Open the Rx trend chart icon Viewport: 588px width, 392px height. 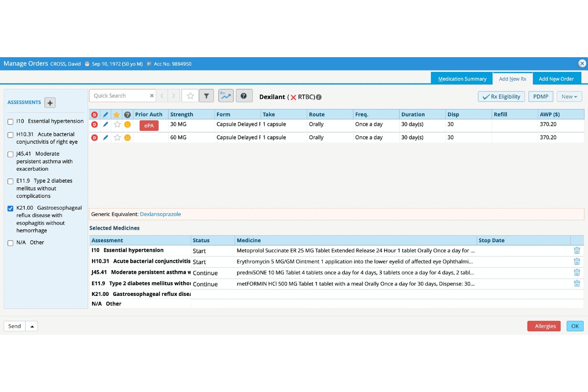click(x=226, y=96)
